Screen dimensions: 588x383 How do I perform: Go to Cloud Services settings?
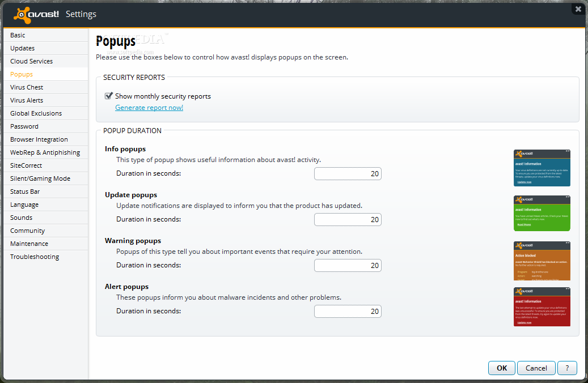[46, 61]
